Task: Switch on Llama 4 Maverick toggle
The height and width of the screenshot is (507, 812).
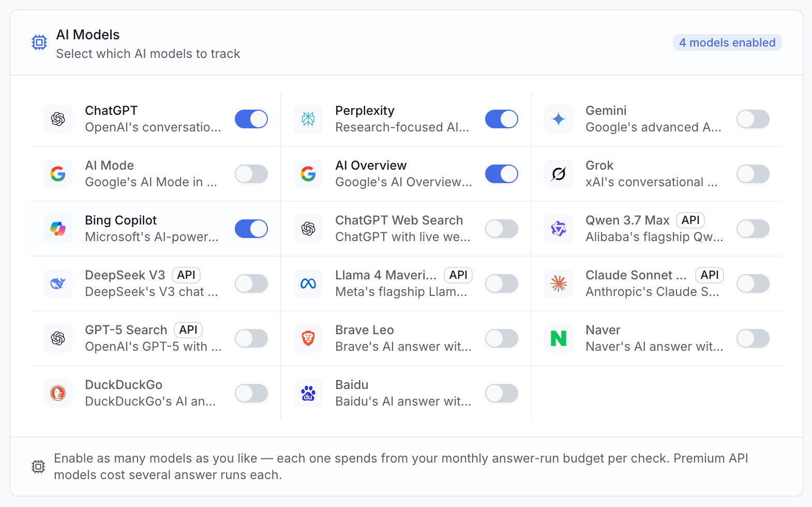Action: pyautogui.click(x=502, y=284)
